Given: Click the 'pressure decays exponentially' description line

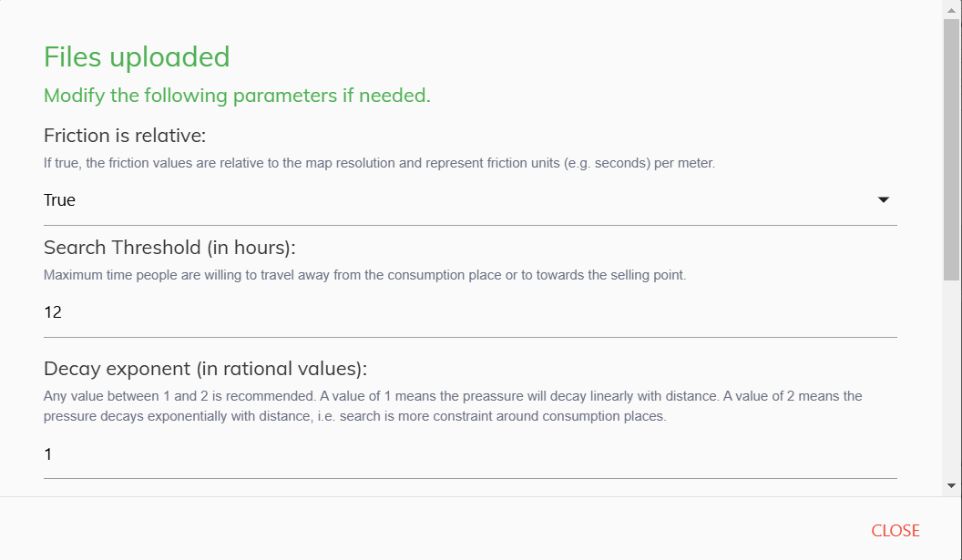Looking at the screenshot, I should (355, 416).
